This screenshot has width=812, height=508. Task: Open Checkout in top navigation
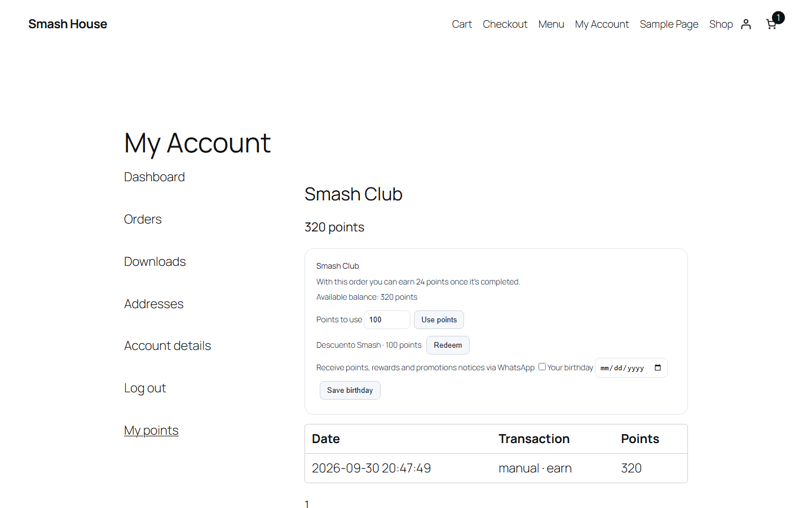tap(505, 24)
